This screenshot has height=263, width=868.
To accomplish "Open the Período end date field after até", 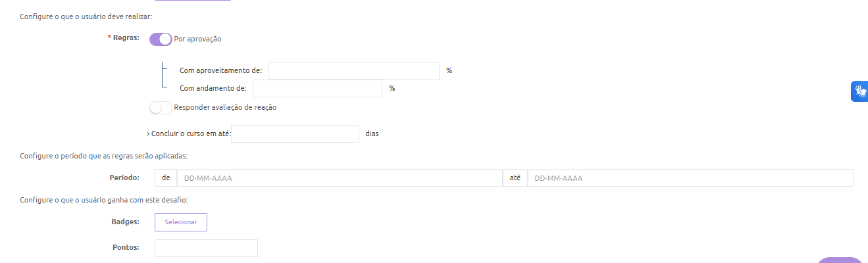I will point(690,178).
